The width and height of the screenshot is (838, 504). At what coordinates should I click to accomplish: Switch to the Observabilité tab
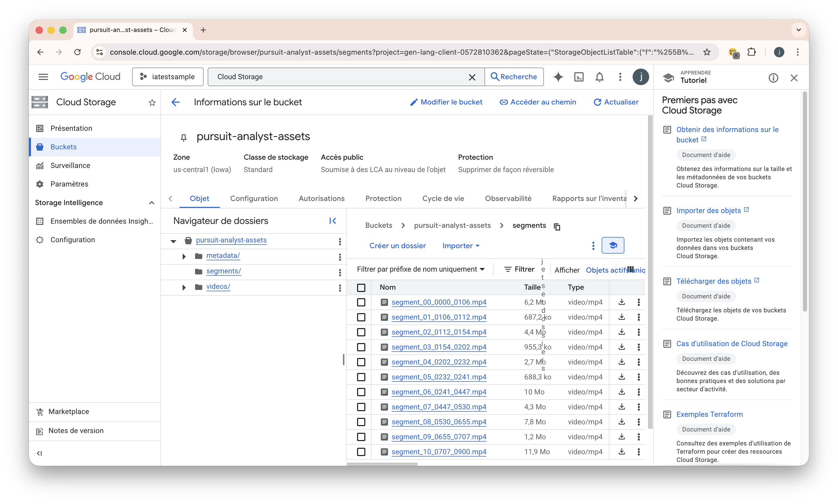[508, 198]
